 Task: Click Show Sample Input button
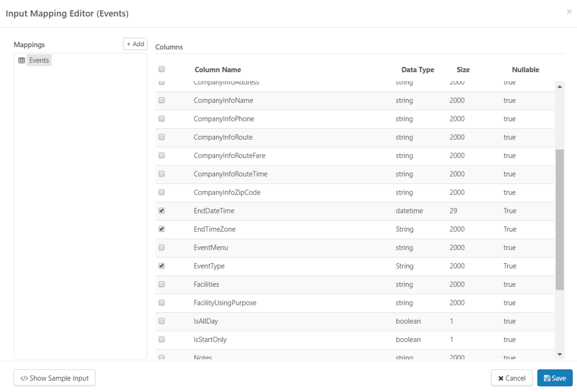(54, 378)
